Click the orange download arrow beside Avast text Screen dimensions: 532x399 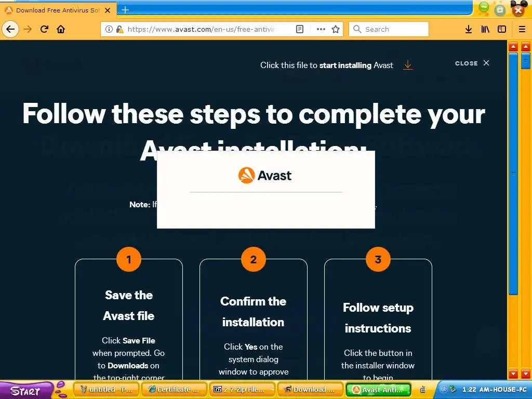pyautogui.click(x=408, y=64)
